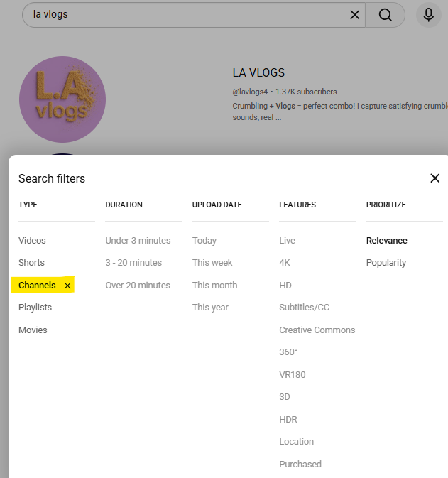Close the Search filters dialog
Viewport: 448px width, 478px height.
pos(435,178)
